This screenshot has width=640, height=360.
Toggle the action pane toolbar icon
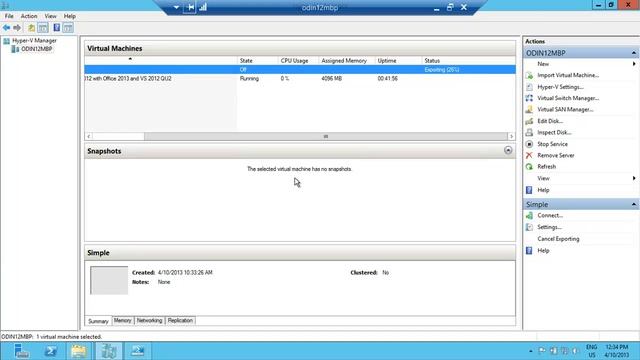tap(68, 28)
